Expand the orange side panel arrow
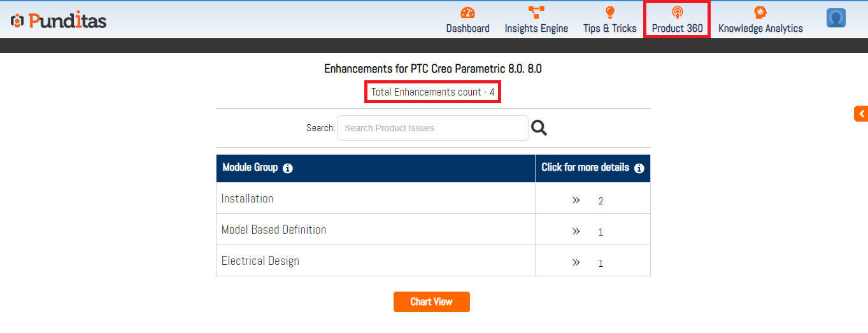868x333 pixels. (x=861, y=114)
